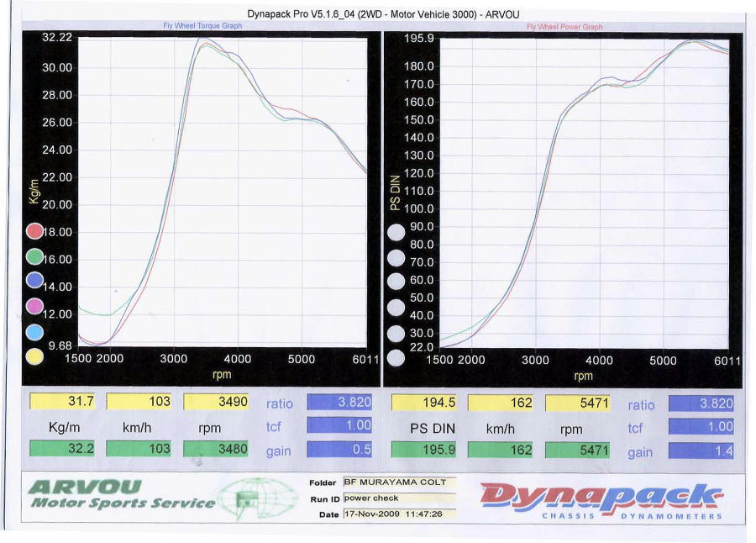Screen dimensions: 756x543
Task: Click the yellow rpm value 3490
Action: [x=216, y=402]
